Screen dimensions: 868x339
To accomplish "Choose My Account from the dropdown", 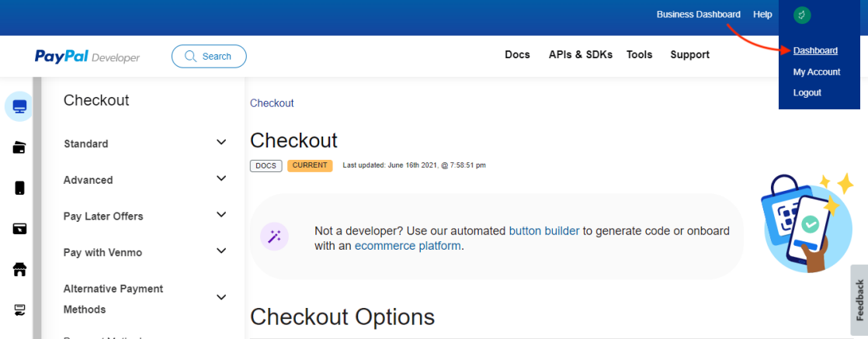I will [x=817, y=72].
